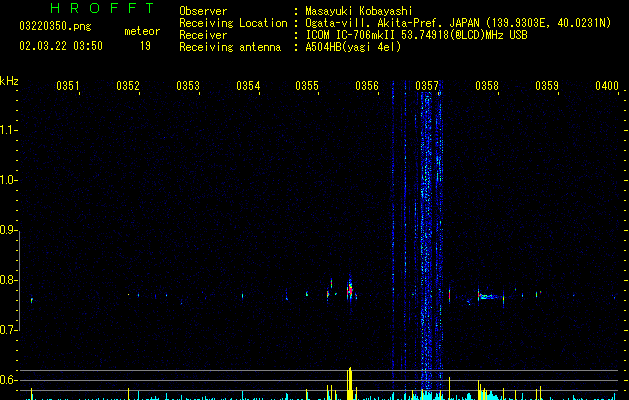Click the 0358 time axis marker
Screen dimensions: 629x400
pos(487,85)
